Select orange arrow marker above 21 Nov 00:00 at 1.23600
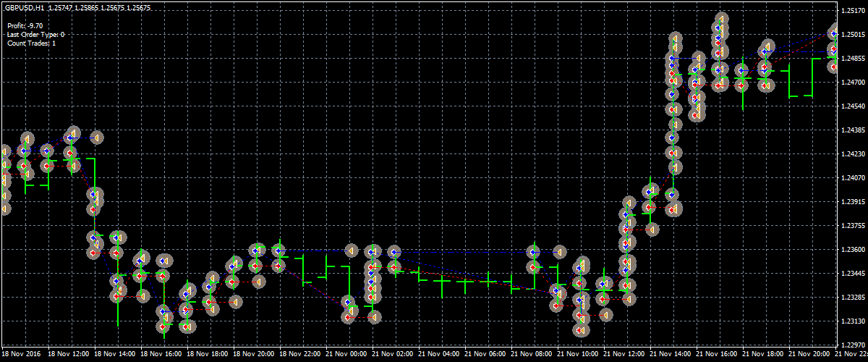868x362 pixels. [352, 251]
